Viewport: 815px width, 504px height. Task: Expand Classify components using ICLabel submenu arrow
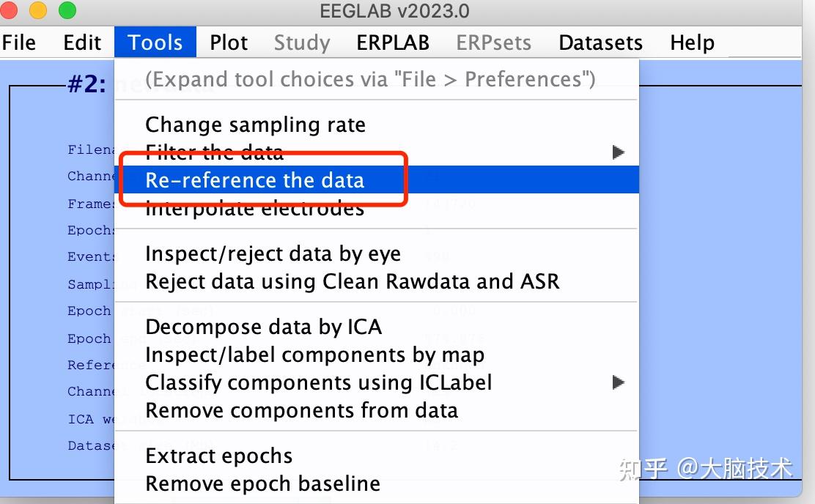(x=618, y=382)
